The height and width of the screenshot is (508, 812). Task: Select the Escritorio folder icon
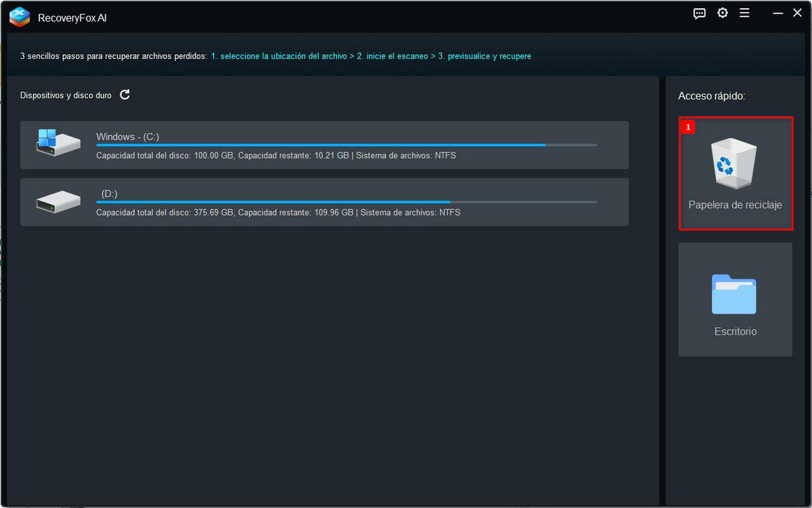pos(734,294)
